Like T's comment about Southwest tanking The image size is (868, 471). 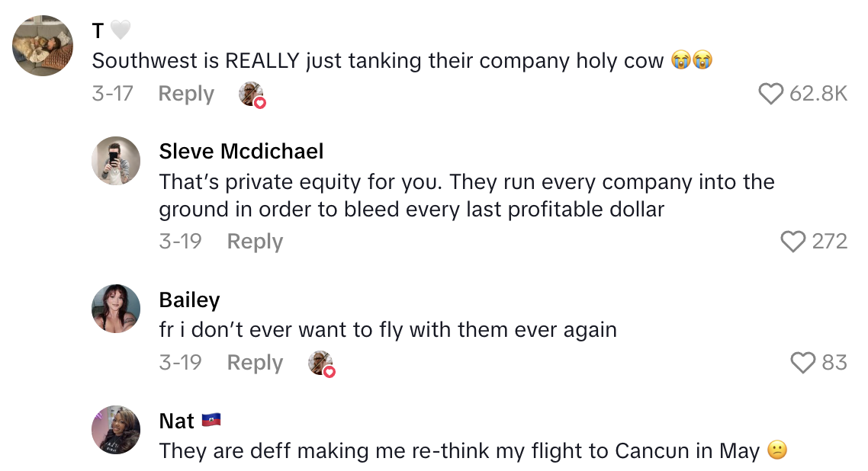pos(771,94)
